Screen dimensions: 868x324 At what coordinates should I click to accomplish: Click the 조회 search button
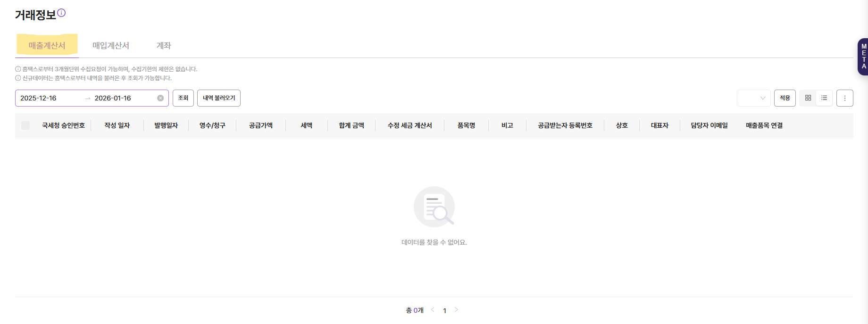click(183, 98)
